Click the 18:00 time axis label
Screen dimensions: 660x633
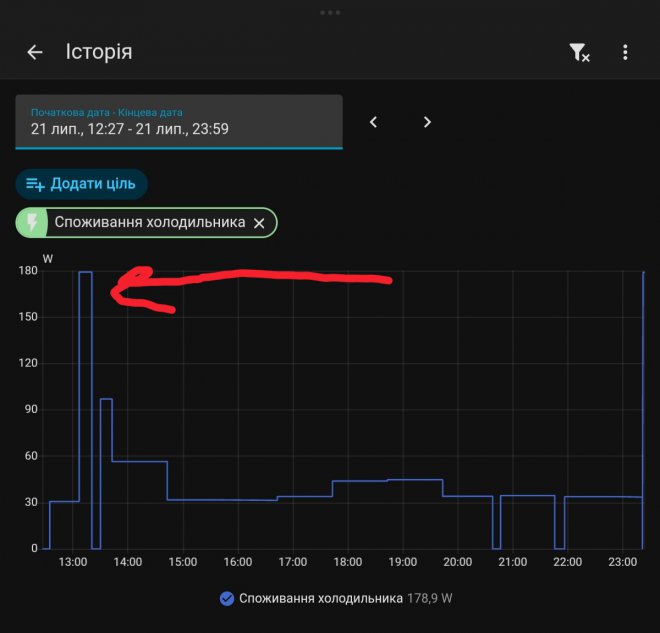pyautogui.click(x=348, y=562)
